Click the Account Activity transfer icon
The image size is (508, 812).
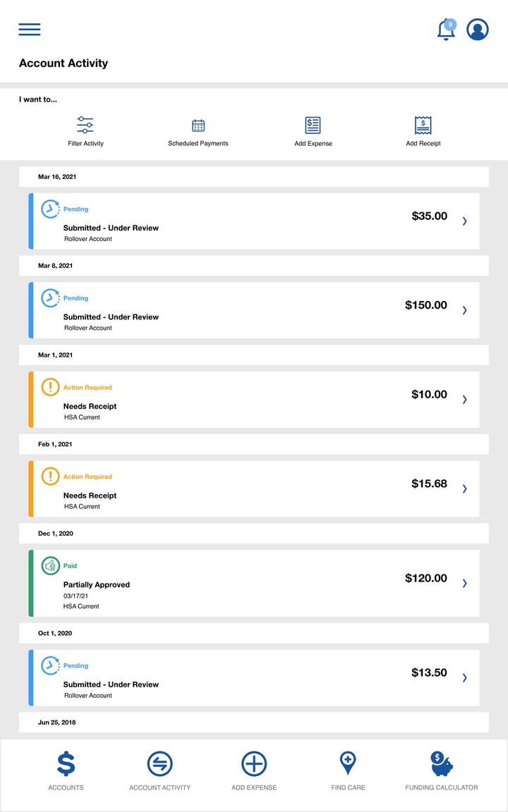[160, 763]
